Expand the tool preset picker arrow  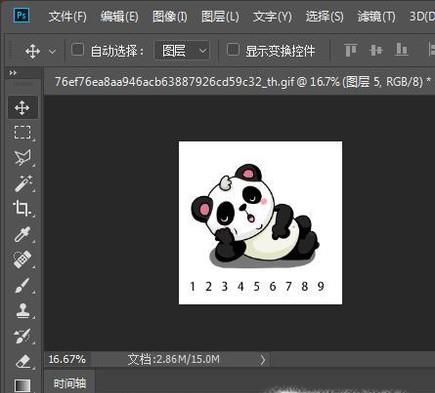[52, 52]
